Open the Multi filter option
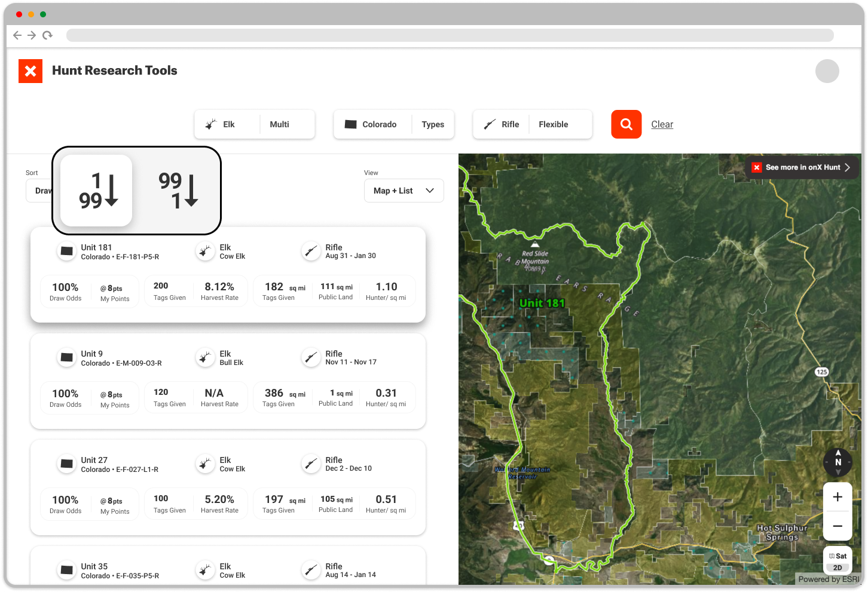 point(288,124)
